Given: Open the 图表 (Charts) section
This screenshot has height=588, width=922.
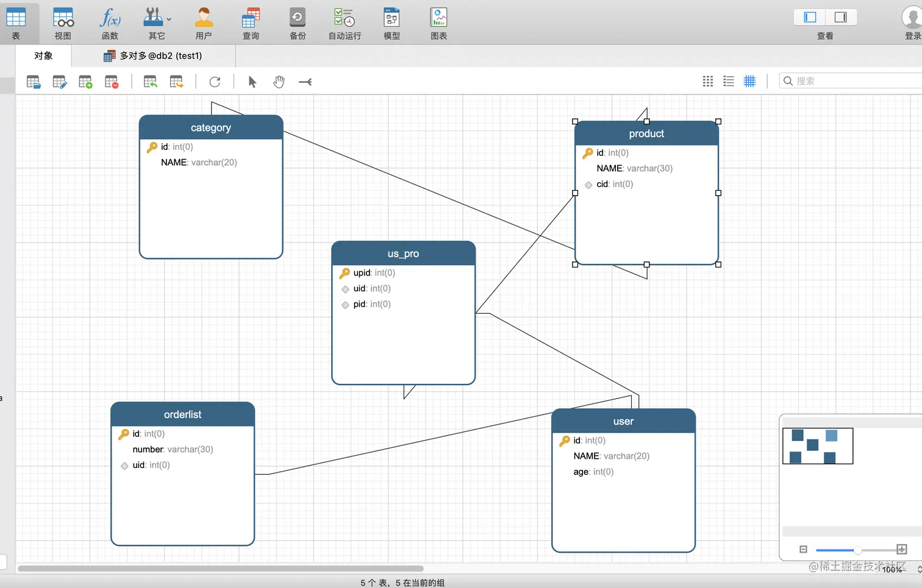Looking at the screenshot, I should click(x=438, y=23).
